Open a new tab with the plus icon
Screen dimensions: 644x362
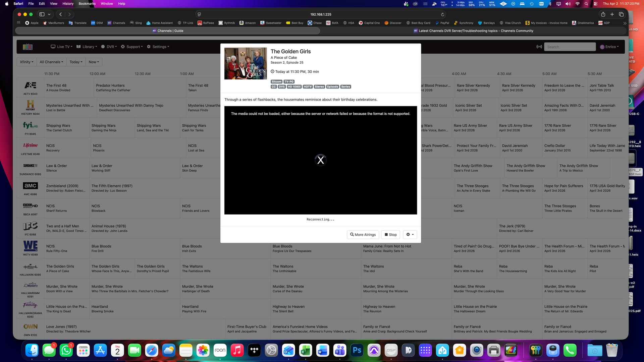click(612, 14)
